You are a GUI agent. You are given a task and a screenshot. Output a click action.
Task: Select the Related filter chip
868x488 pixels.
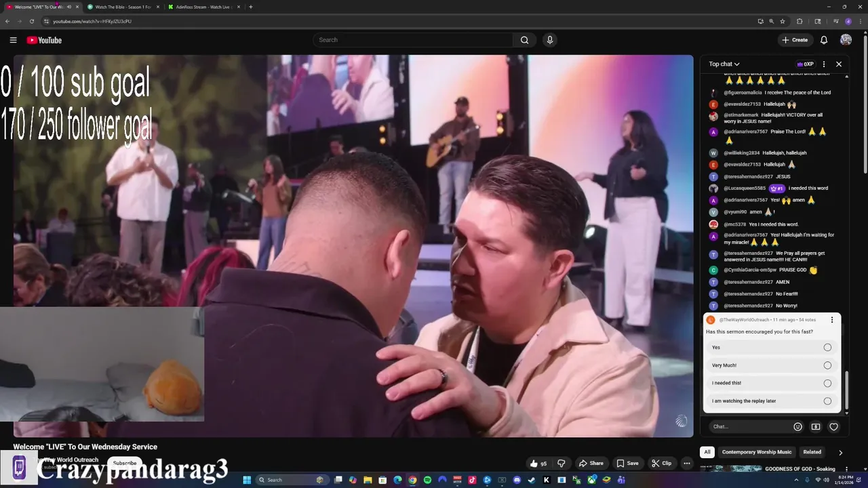[812, 452]
